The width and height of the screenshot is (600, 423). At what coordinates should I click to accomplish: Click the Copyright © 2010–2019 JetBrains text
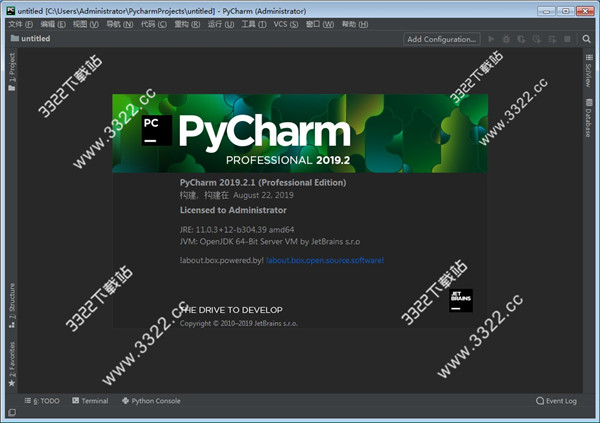pos(239,323)
